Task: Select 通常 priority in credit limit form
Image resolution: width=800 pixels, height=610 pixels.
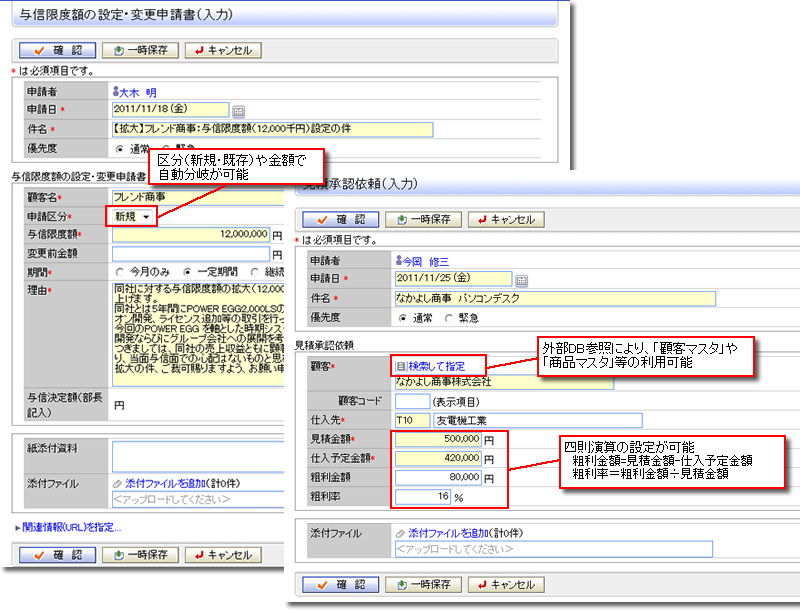Action: (119, 149)
